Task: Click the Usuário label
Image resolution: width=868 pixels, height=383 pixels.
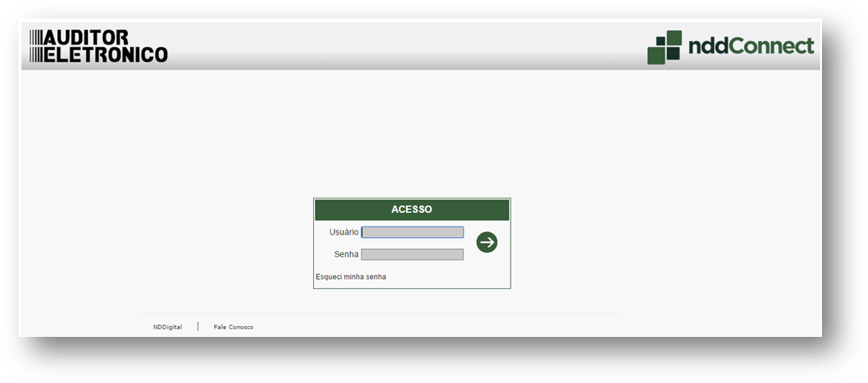Action: 343,232
